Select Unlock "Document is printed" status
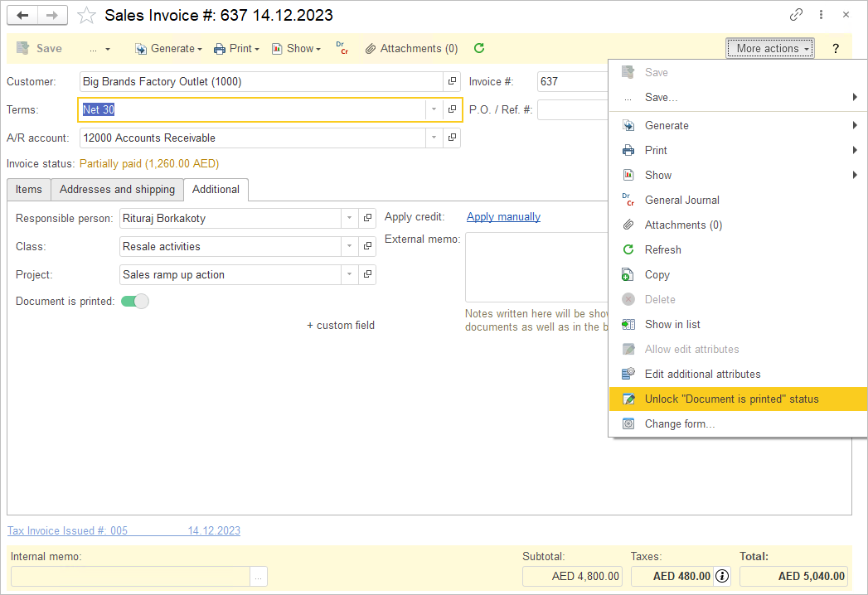 731,399
